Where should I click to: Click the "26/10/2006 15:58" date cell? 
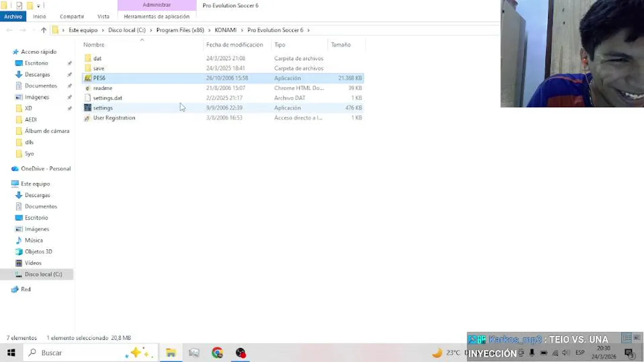coord(227,78)
